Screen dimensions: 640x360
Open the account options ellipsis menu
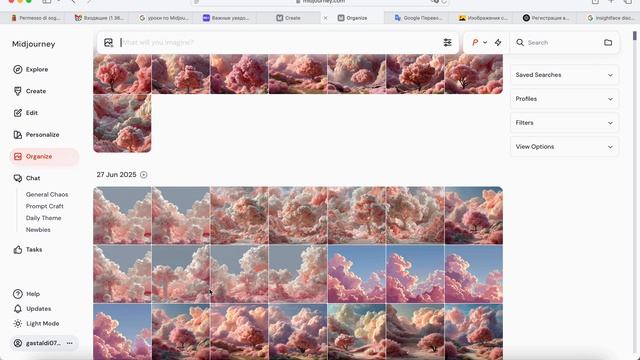point(70,343)
